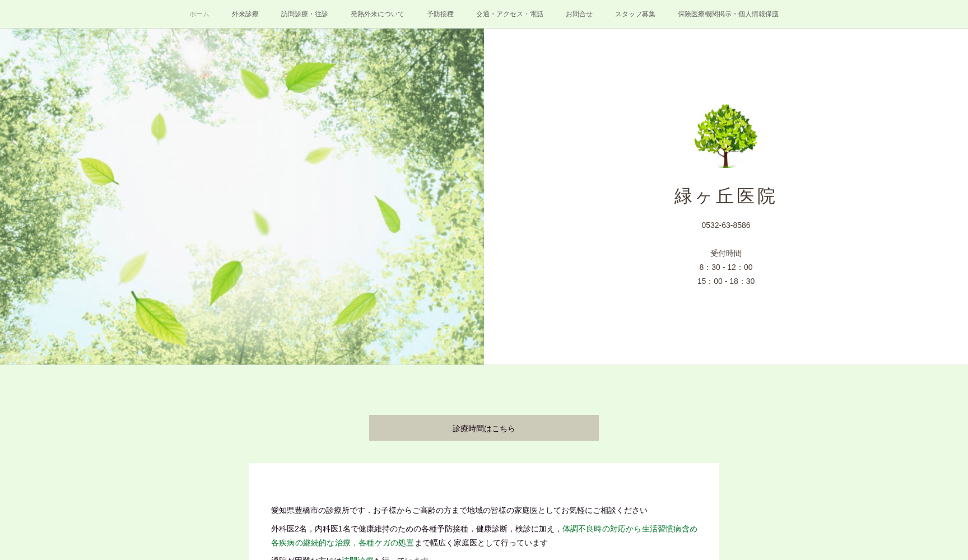View 交通・アクセス・電話 information
This screenshot has width=968, height=560.
pyautogui.click(x=509, y=14)
